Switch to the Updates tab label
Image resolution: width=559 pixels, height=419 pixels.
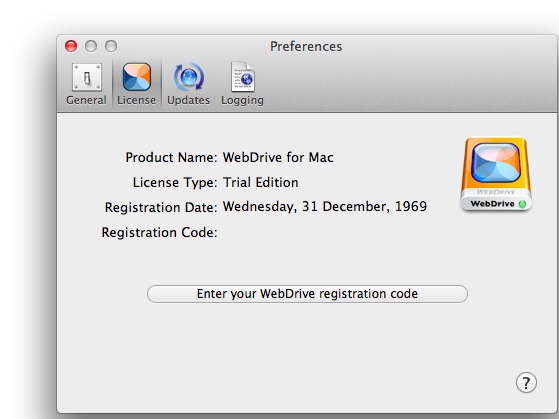[189, 101]
